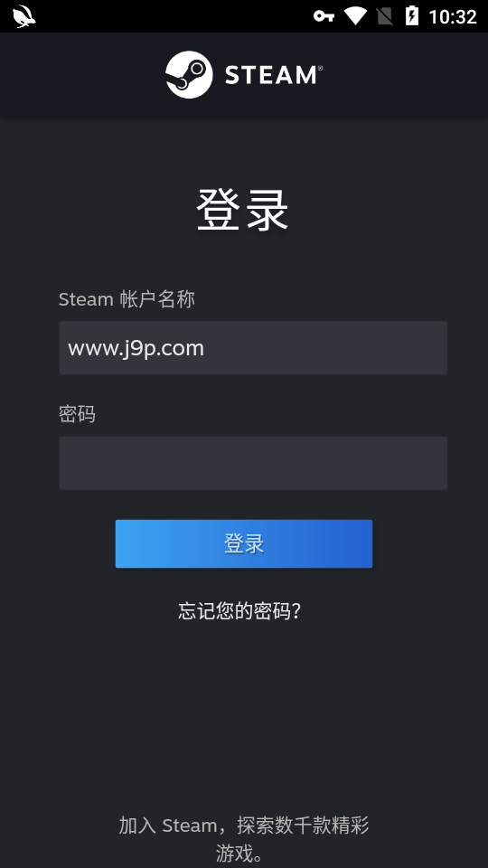This screenshot has width=488, height=868.
Task: Tap the 游戏。 text at bottom
Action: 240,853
